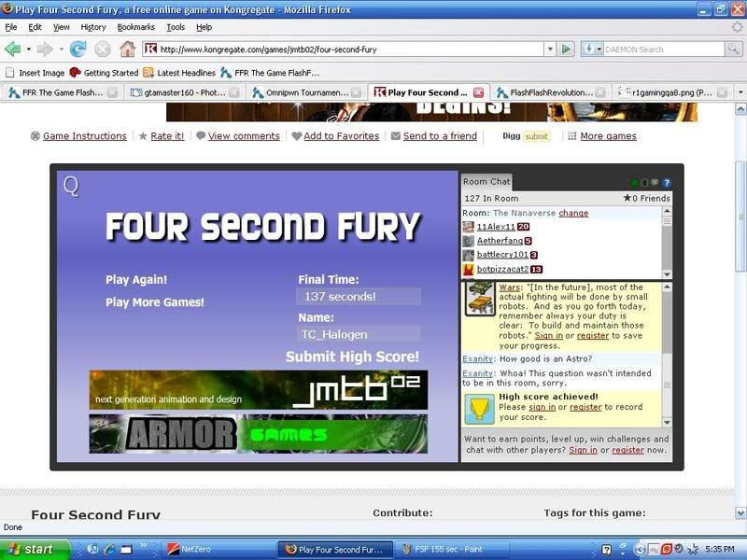Click Submit High Score!
Viewport: 747px width, 560px height.
(352, 357)
